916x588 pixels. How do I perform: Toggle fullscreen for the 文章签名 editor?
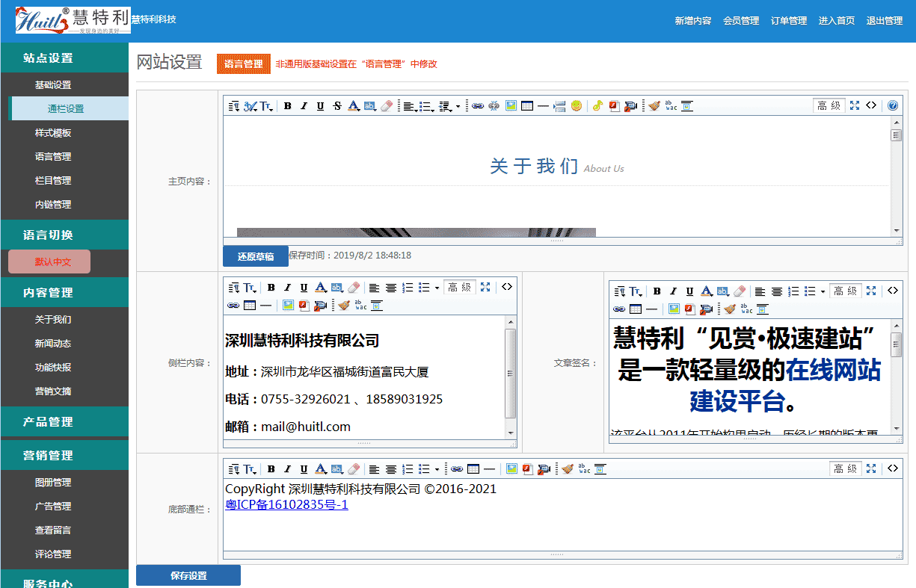(871, 291)
